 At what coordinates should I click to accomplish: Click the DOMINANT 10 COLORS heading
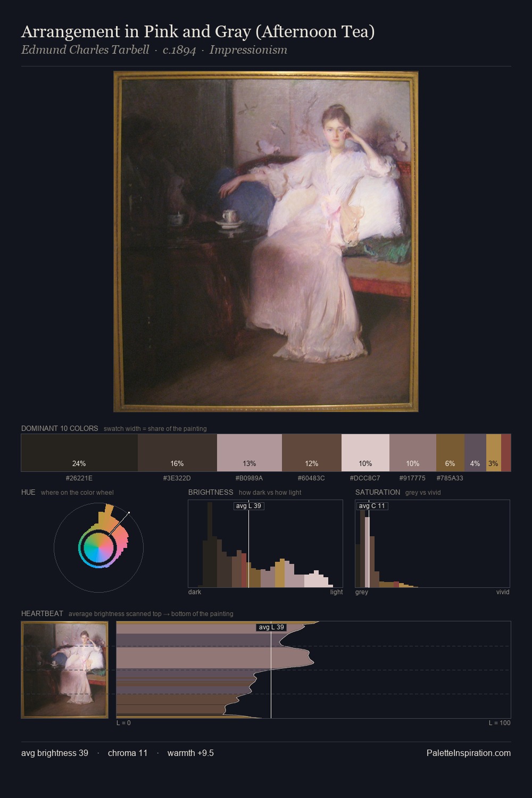(x=60, y=428)
